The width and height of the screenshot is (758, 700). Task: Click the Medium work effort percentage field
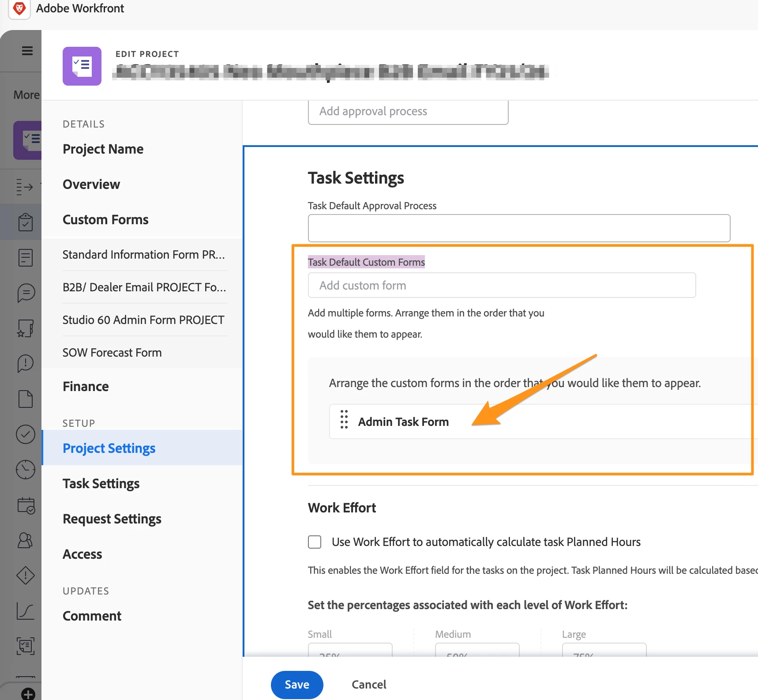tap(477, 650)
